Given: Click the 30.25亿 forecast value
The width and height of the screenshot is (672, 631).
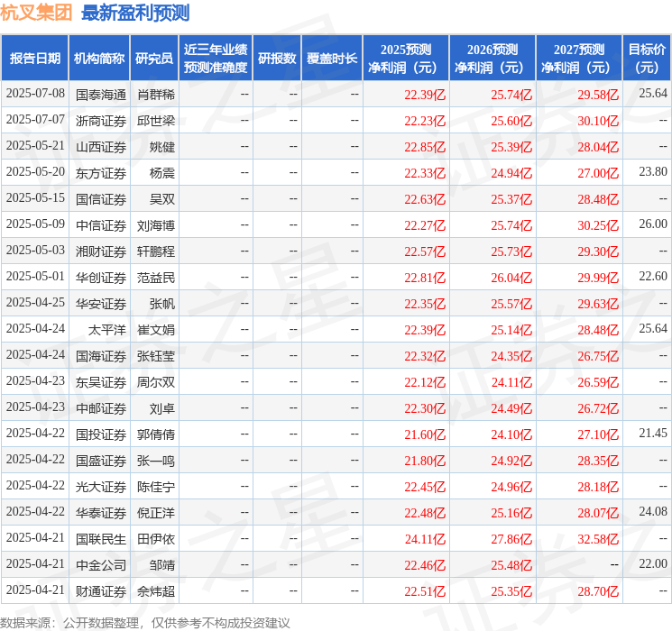Looking at the screenshot, I should [598, 225].
